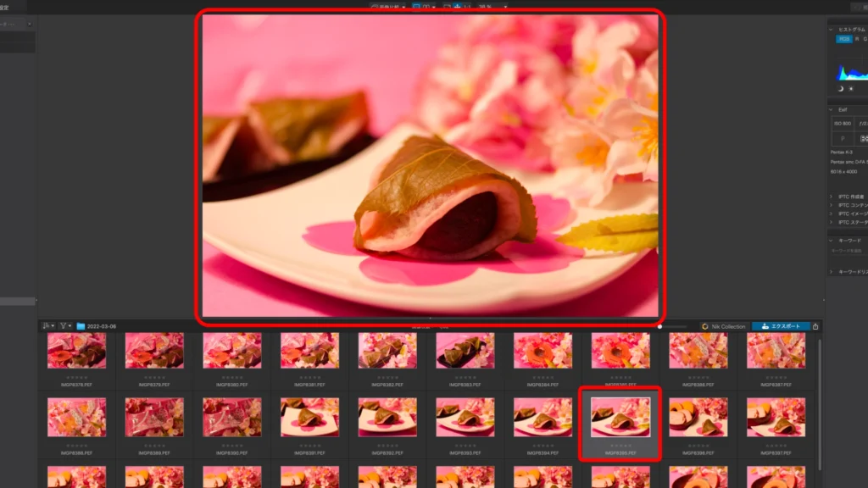Viewport: 868px width, 488px height.
Task: Select the RGB histogram channel
Action: click(x=844, y=39)
